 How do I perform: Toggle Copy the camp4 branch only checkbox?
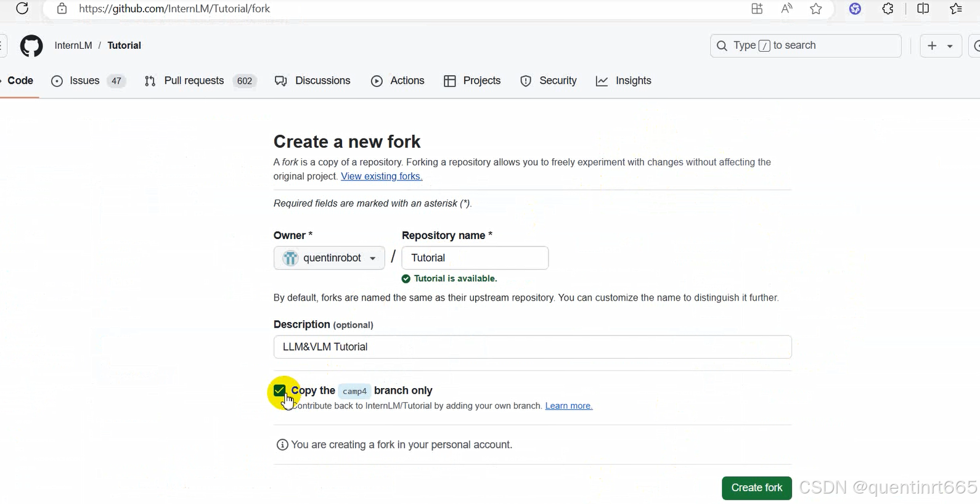point(280,391)
